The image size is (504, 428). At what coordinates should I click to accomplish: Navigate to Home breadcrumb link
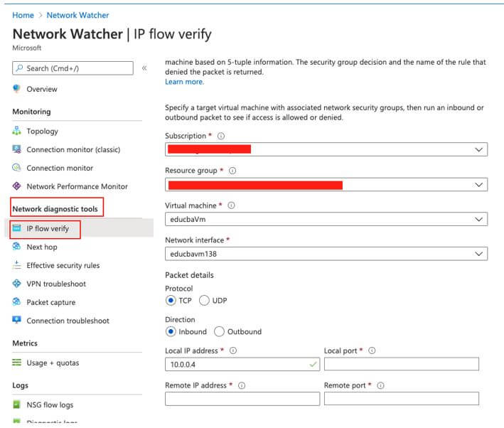(x=23, y=15)
